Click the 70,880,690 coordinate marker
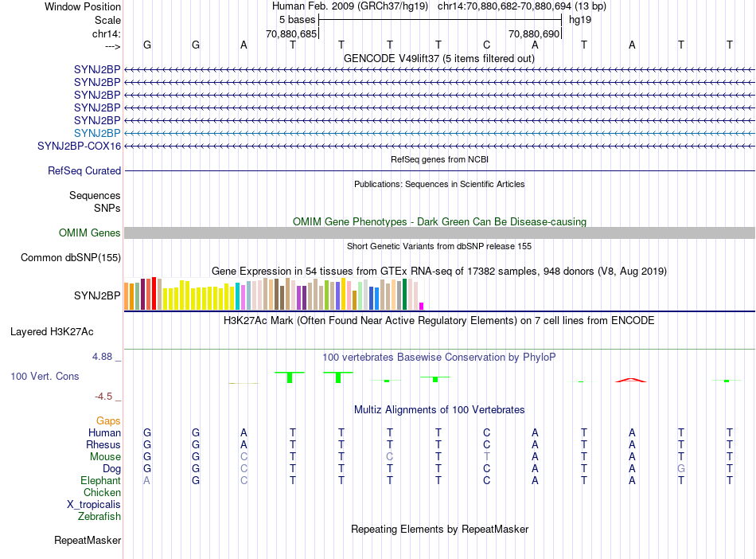 point(534,33)
